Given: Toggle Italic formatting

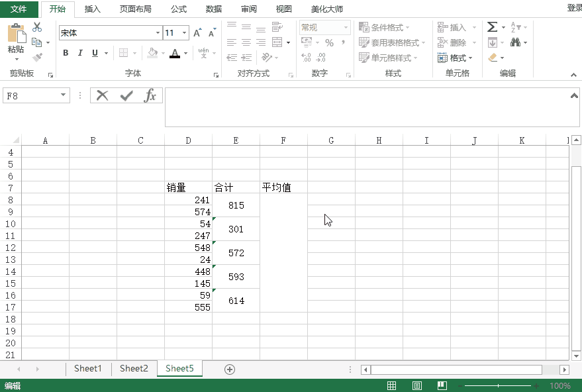Looking at the screenshot, I should [x=80, y=53].
